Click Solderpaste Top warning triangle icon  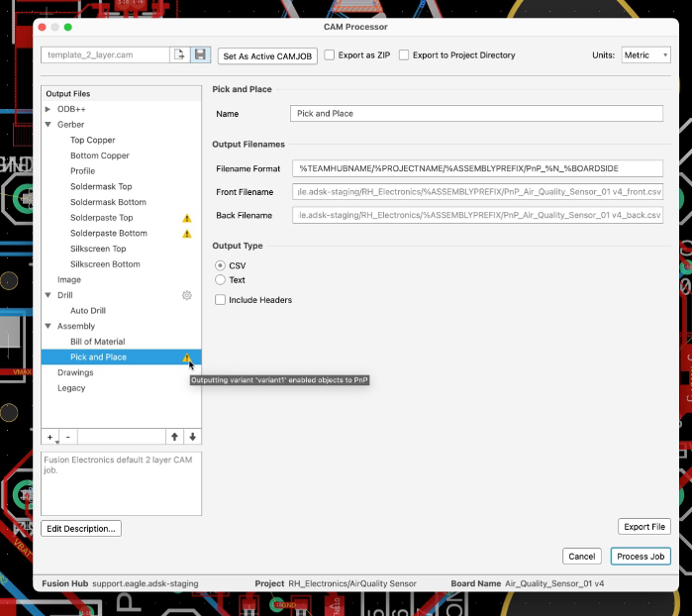click(x=187, y=218)
